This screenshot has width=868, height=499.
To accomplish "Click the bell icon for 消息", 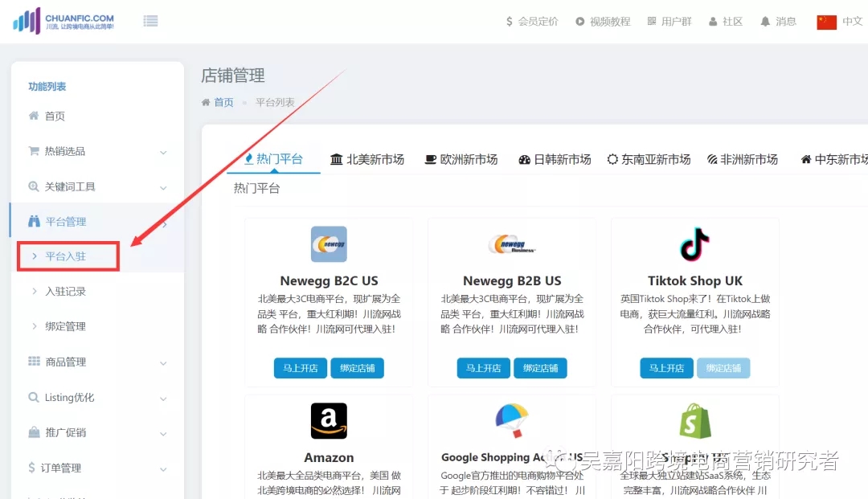I will 765,22.
